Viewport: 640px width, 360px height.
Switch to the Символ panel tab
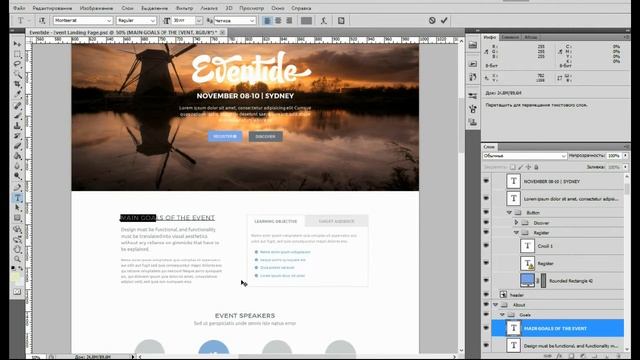click(x=510, y=37)
